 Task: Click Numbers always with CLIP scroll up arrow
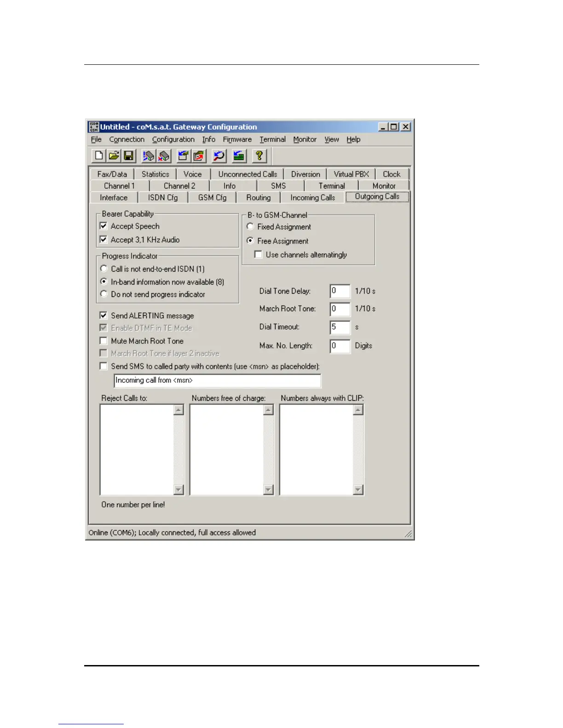tap(358, 409)
